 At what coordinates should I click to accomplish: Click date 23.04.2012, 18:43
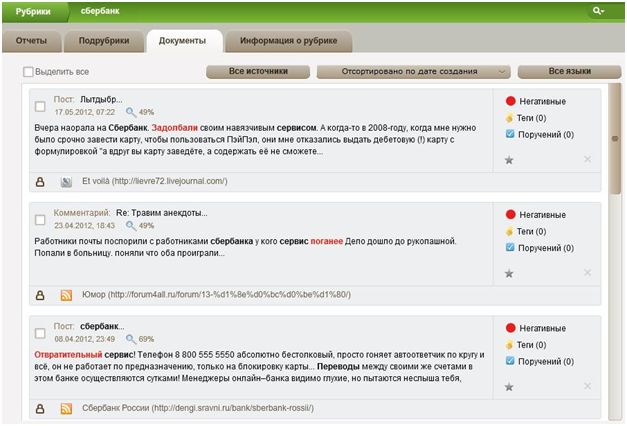click(x=85, y=226)
